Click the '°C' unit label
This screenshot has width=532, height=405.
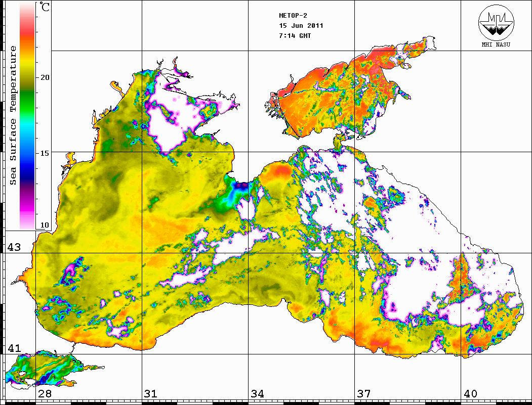tap(45, 7)
